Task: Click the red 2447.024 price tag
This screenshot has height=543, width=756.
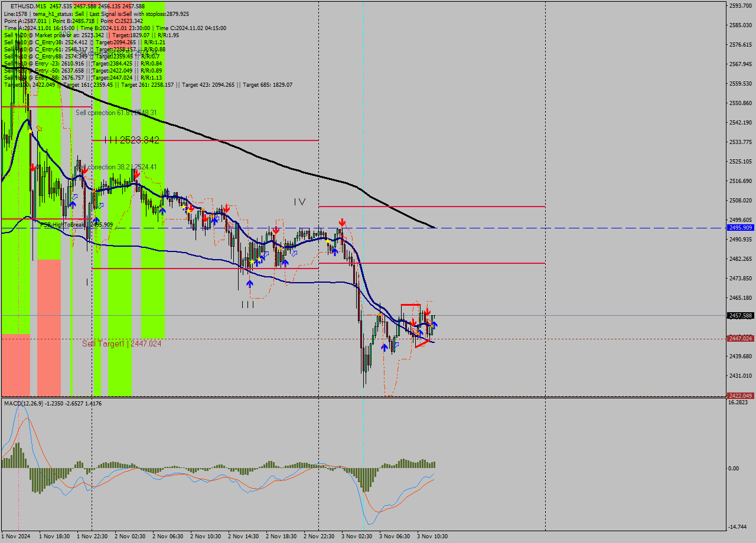Action: click(x=741, y=338)
